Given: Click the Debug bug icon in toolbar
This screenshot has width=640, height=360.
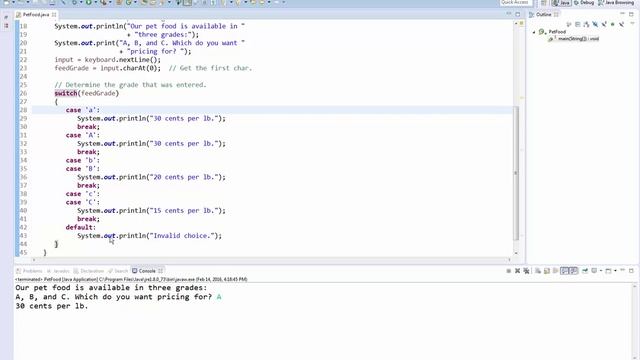Looking at the screenshot, I should 75,2.
